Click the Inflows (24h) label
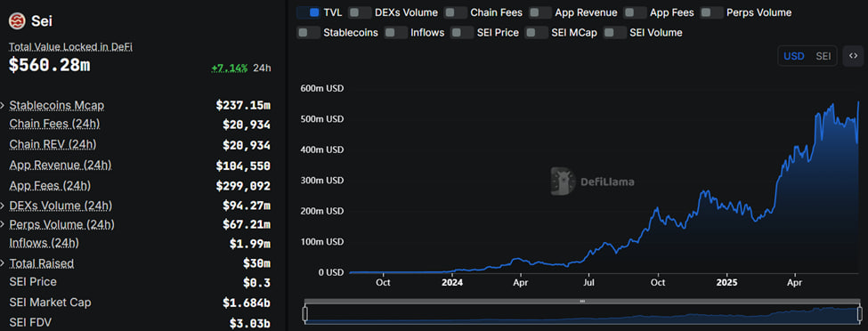868x331 pixels. 44,243
